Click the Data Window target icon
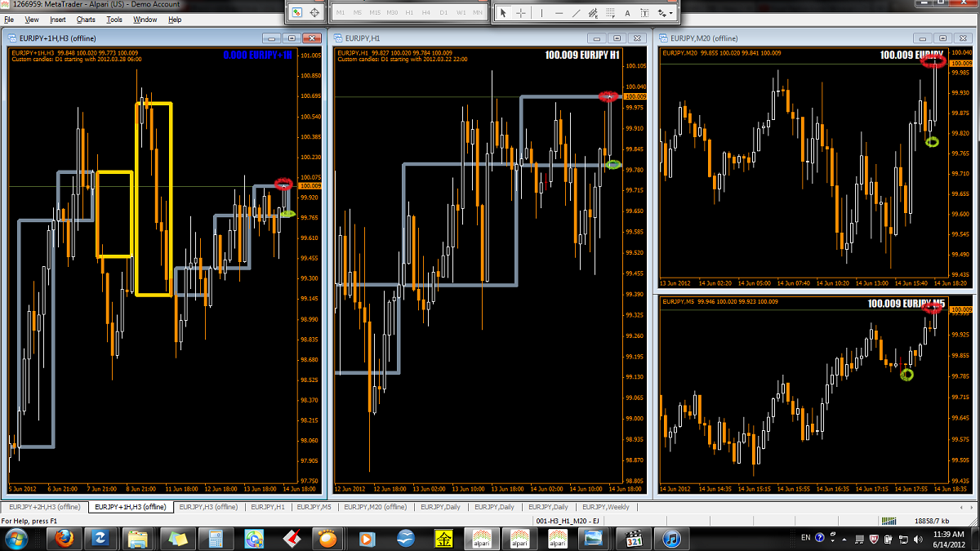This screenshot has width=980, height=551. point(314,12)
